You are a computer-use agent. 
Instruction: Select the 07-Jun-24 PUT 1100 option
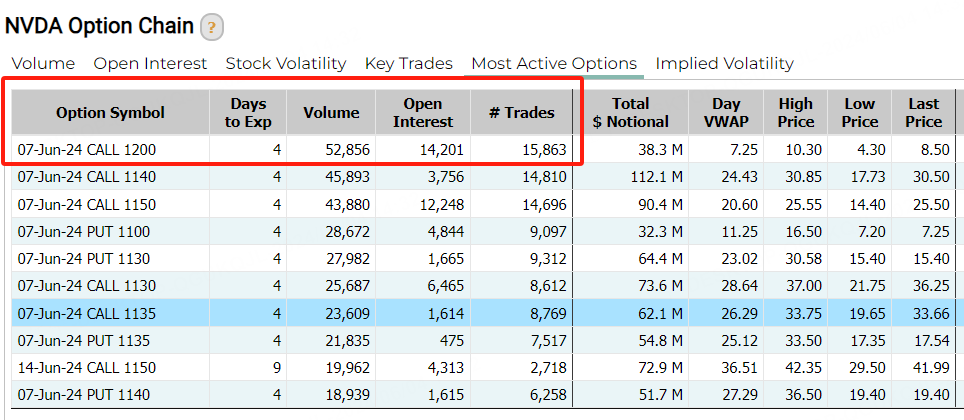(483, 232)
